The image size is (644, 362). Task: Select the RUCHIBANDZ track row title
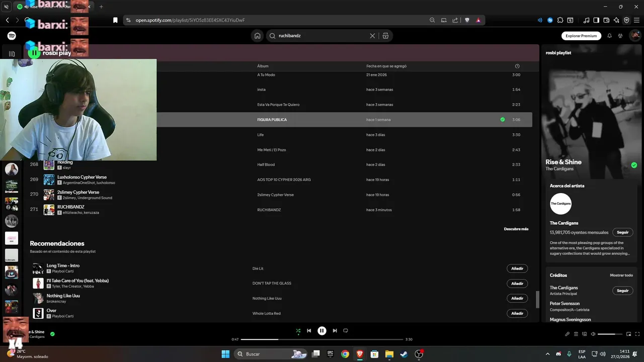click(70, 207)
